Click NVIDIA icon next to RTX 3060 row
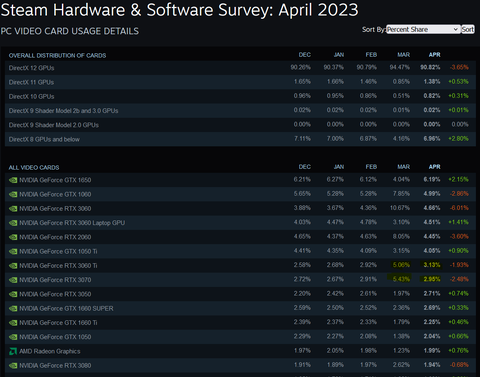Viewport: 480px width, 377px height. [13, 209]
